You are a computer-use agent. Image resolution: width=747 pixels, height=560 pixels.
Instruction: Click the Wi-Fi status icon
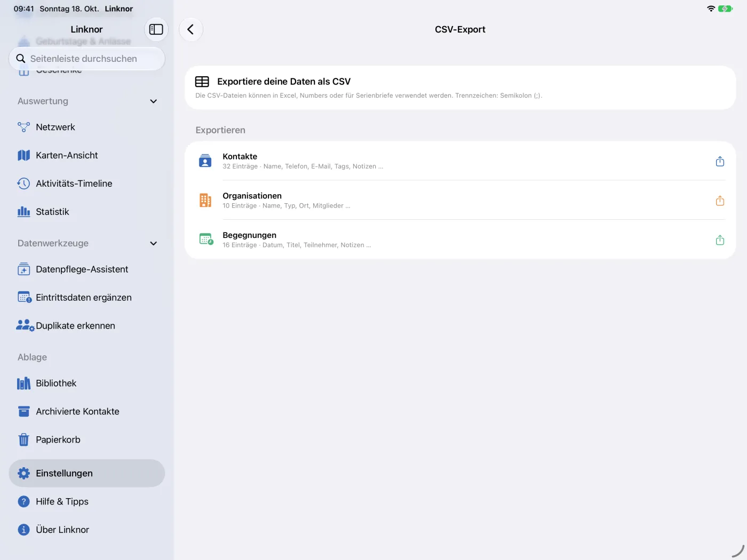tap(711, 9)
